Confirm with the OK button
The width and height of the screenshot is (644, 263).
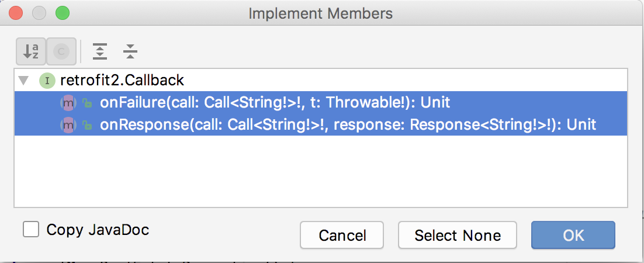(573, 236)
